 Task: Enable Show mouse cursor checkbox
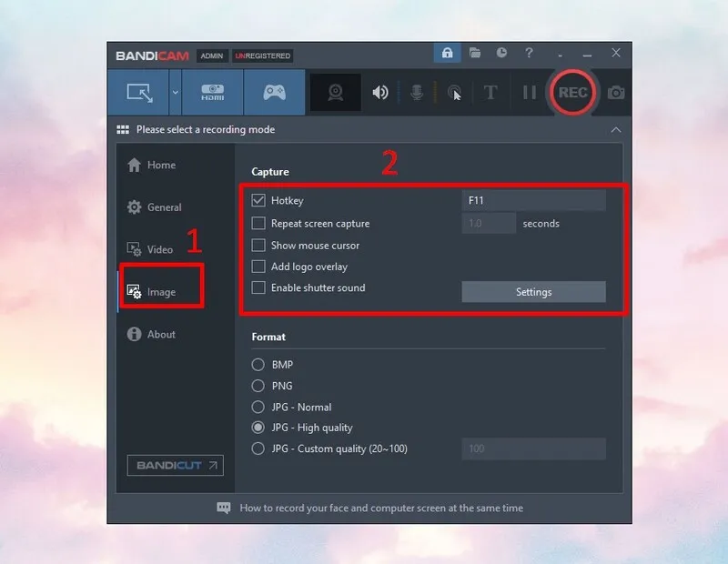coord(258,246)
